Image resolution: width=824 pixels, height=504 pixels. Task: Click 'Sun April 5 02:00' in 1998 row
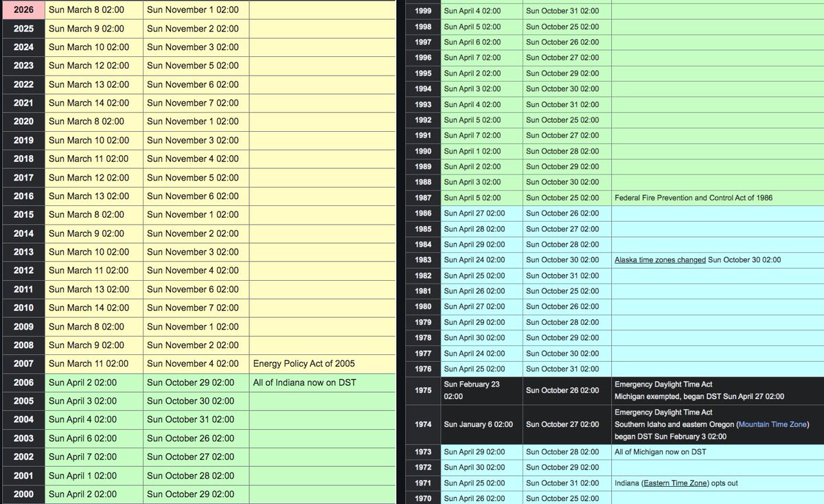[472, 27]
